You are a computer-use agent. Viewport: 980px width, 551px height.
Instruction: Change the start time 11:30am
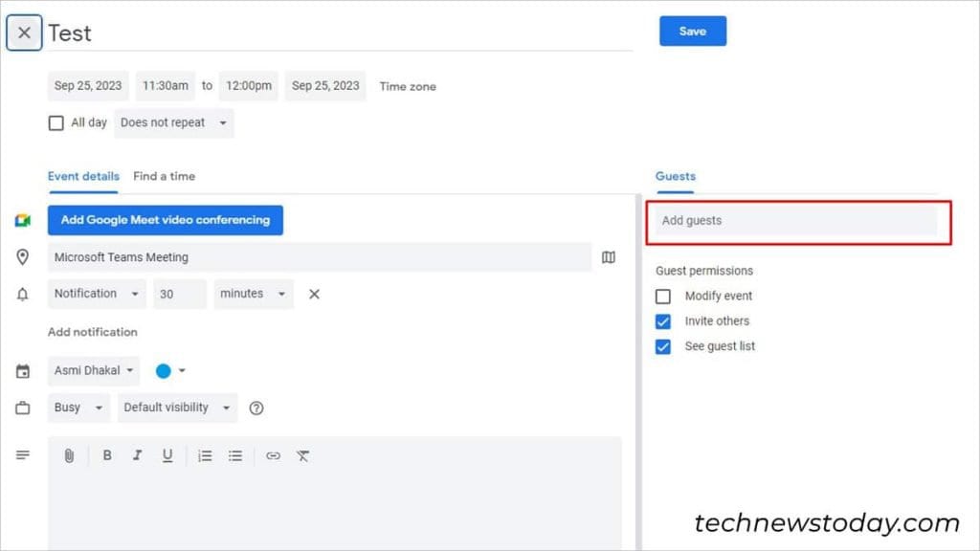165,86
